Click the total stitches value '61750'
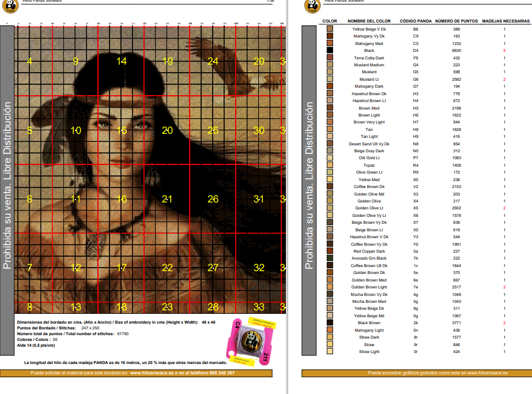 coord(123,334)
